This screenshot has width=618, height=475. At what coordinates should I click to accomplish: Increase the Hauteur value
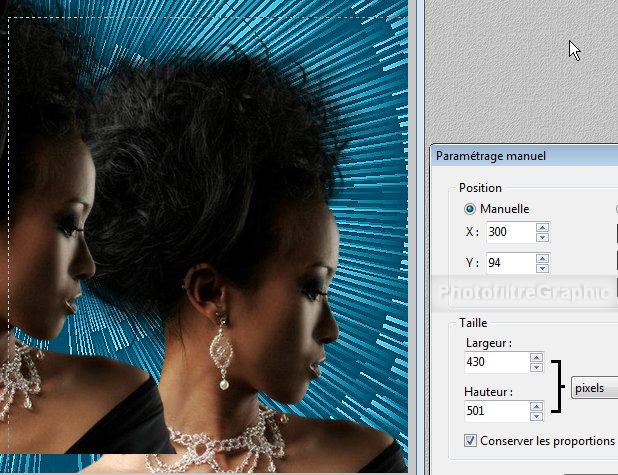click(x=536, y=406)
